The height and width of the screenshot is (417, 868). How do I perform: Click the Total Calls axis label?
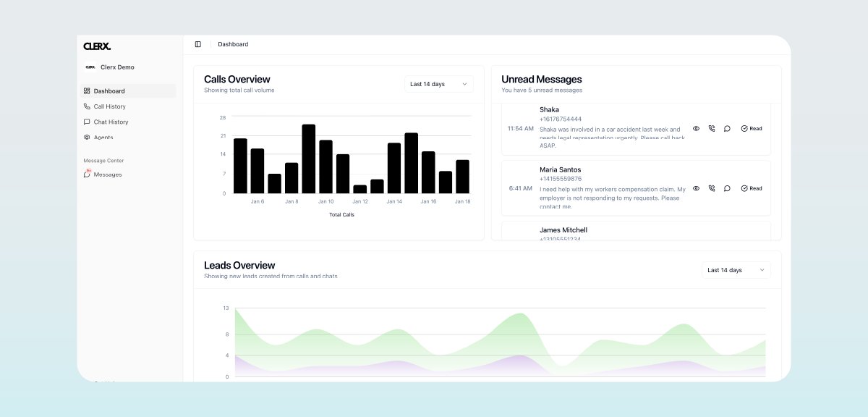coord(342,214)
